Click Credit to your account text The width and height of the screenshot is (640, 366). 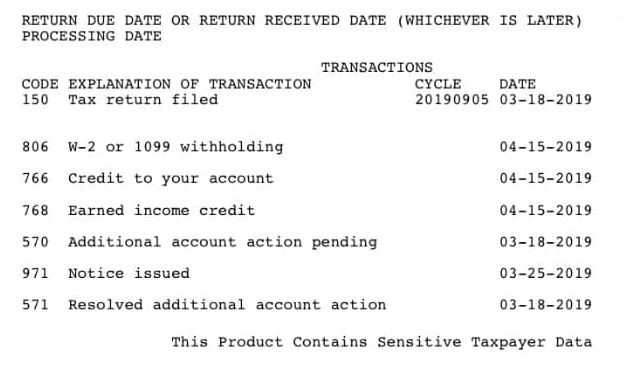(x=171, y=178)
